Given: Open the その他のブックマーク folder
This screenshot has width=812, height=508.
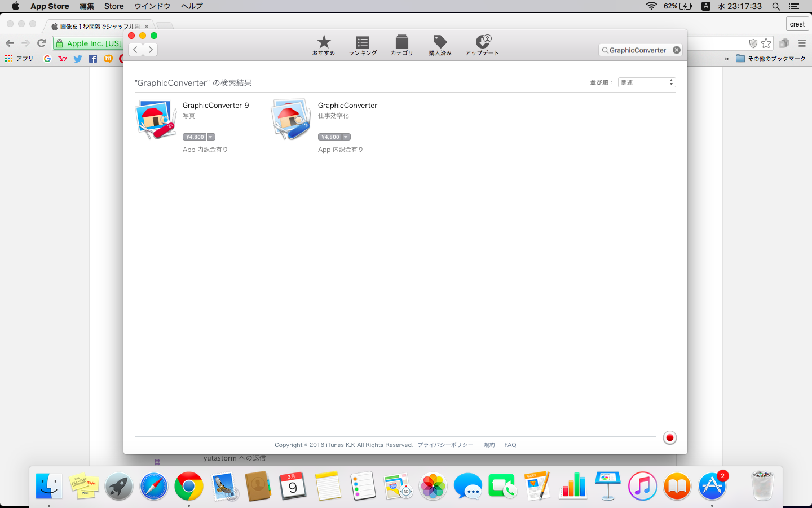Looking at the screenshot, I should (771, 59).
